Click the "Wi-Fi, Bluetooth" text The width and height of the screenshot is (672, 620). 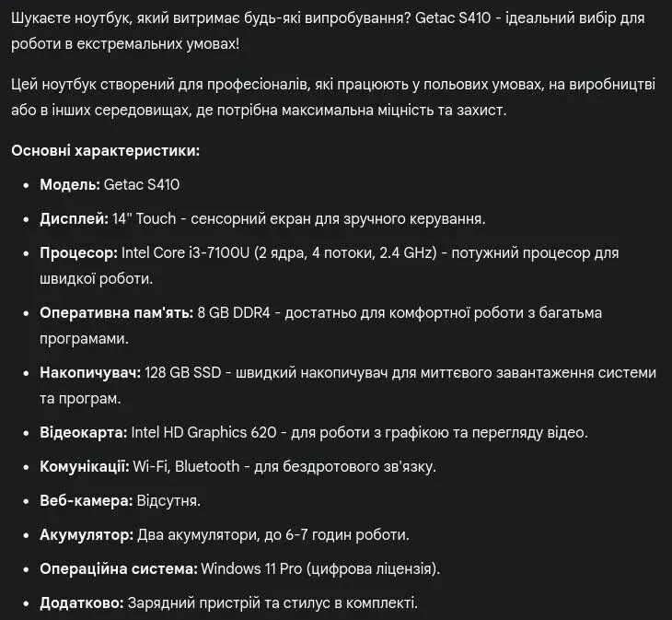[186, 466]
